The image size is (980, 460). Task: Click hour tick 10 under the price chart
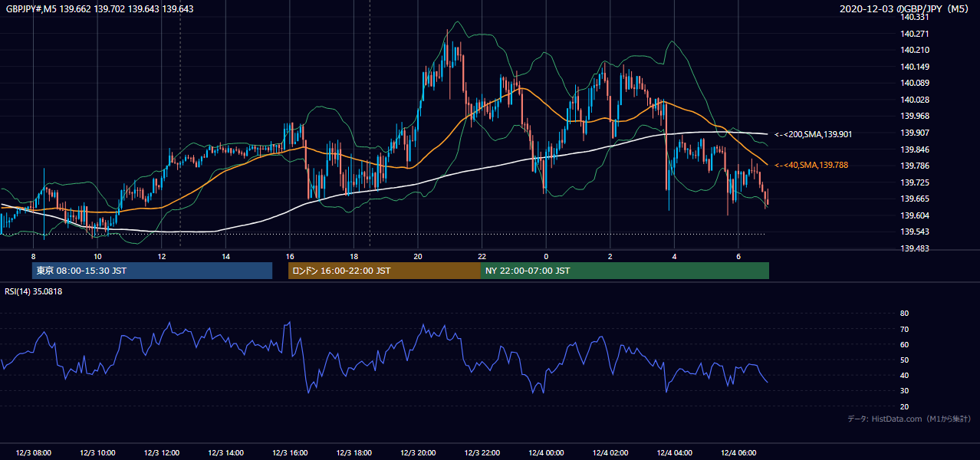click(x=97, y=256)
